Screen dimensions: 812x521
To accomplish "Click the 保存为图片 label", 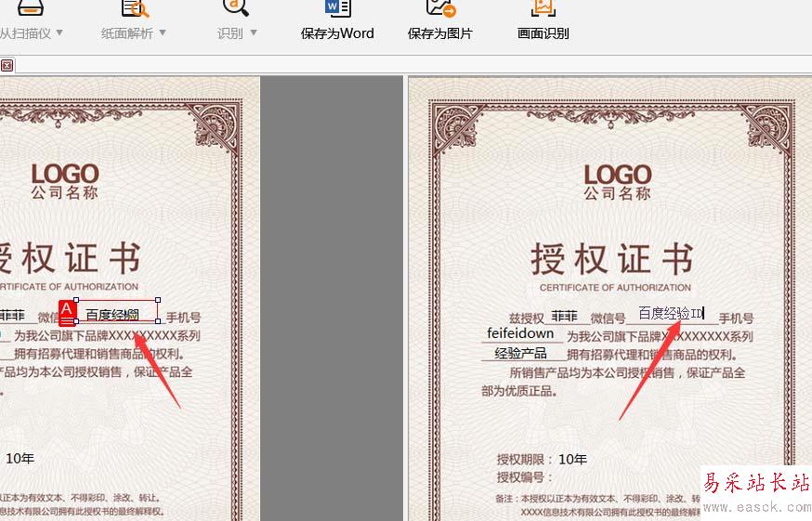I will click(x=440, y=33).
